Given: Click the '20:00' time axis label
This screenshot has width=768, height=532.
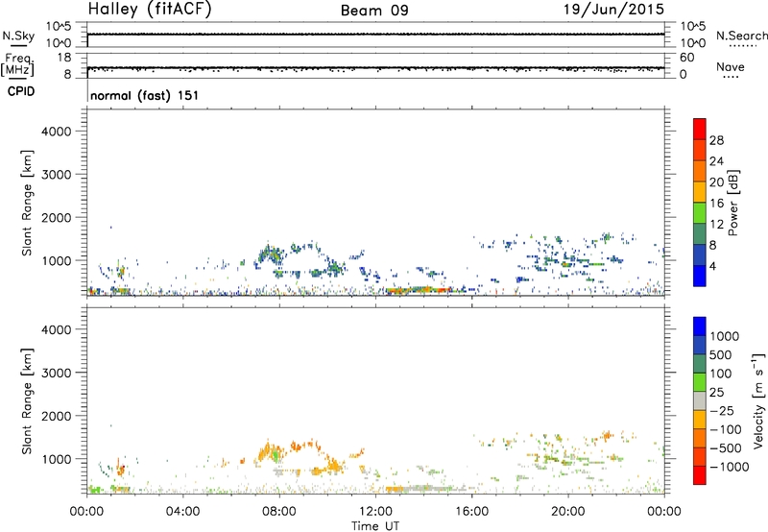Looking at the screenshot, I should pos(568,512).
